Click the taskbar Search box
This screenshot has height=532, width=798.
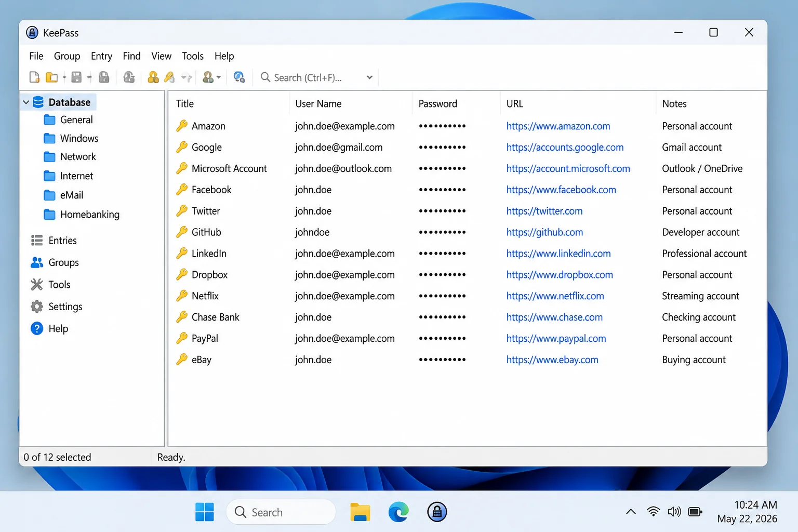(x=281, y=512)
